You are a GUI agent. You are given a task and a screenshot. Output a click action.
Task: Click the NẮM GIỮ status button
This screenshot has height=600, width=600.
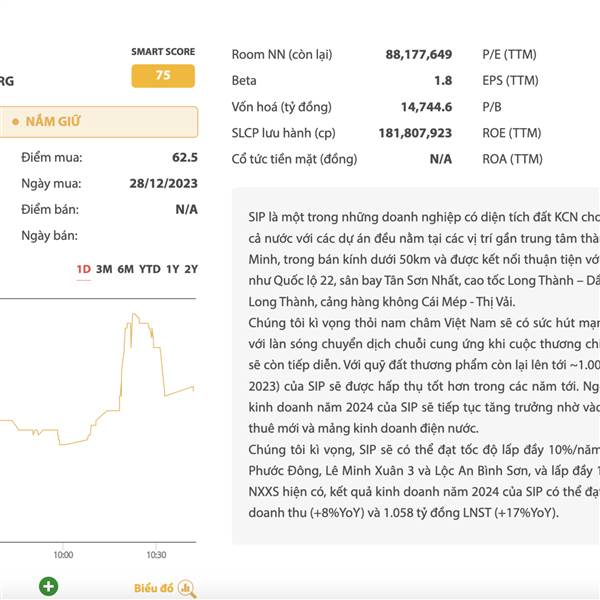98,122
